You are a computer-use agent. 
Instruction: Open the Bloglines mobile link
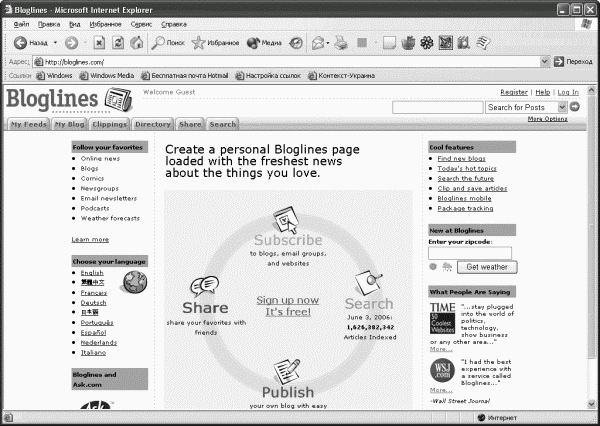click(x=465, y=198)
